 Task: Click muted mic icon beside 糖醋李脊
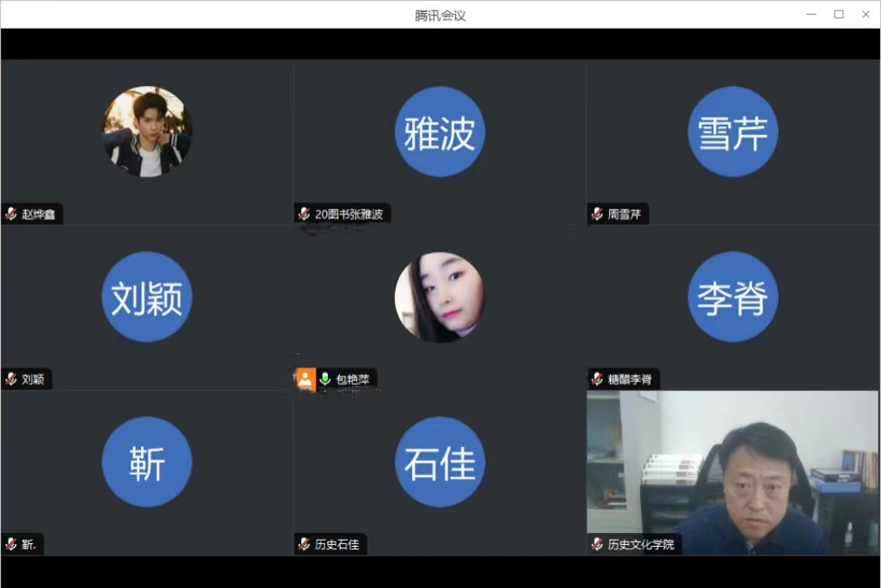click(x=597, y=379)
